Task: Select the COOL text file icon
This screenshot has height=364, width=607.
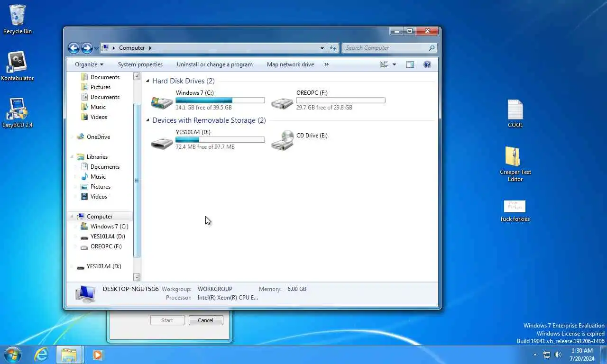Action: [515, 114]
